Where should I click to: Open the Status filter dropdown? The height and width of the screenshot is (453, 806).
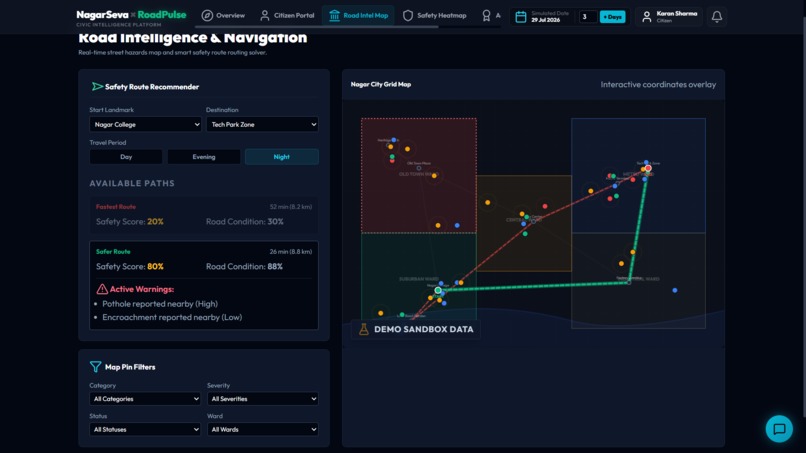point(145,429)
